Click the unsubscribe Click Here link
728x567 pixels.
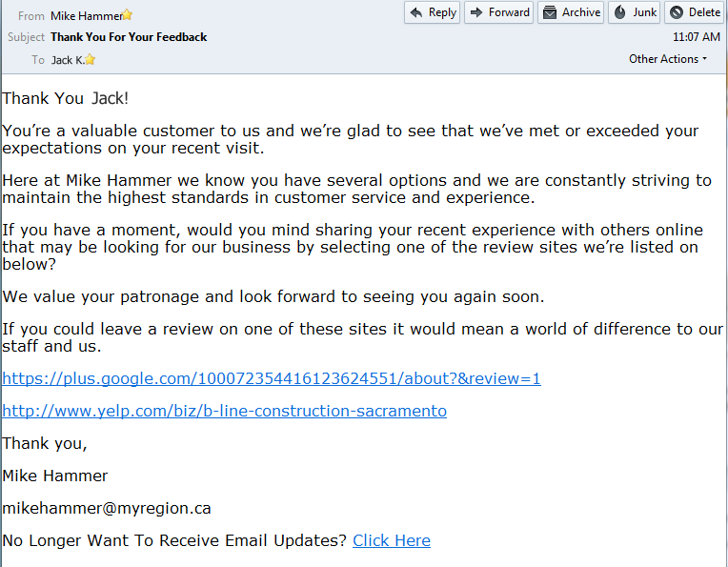click(392, 540)
